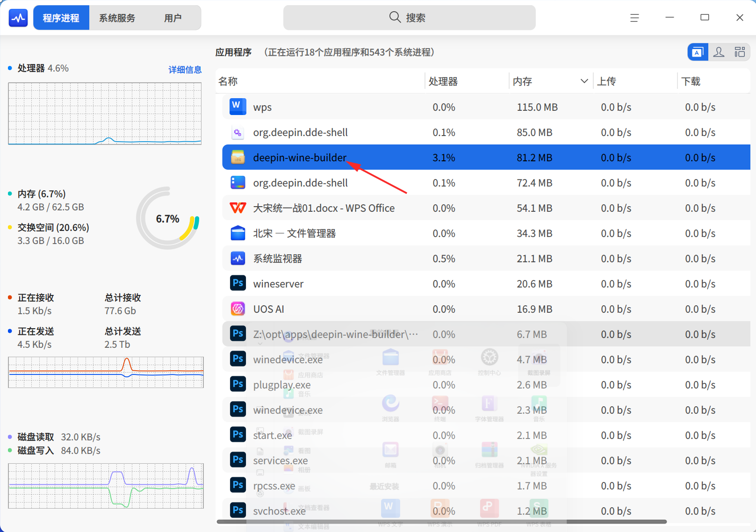756x532 pixels.
Task: Click the rpcss.exe Ps icon
Action: coord(238,485)
